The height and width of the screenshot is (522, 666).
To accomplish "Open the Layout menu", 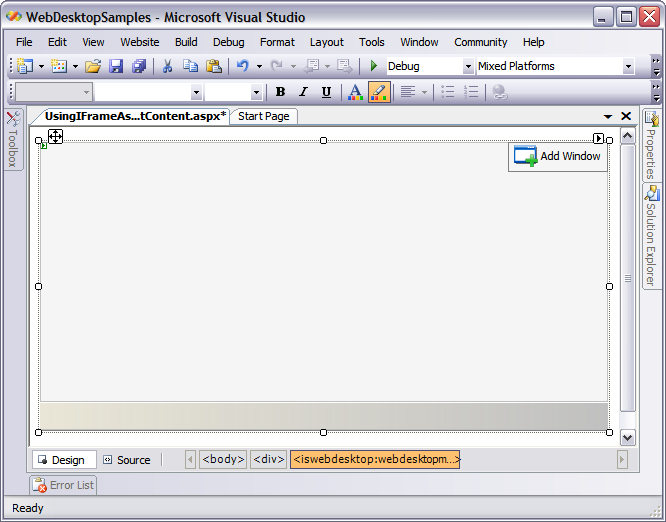I will click(327, 42).
